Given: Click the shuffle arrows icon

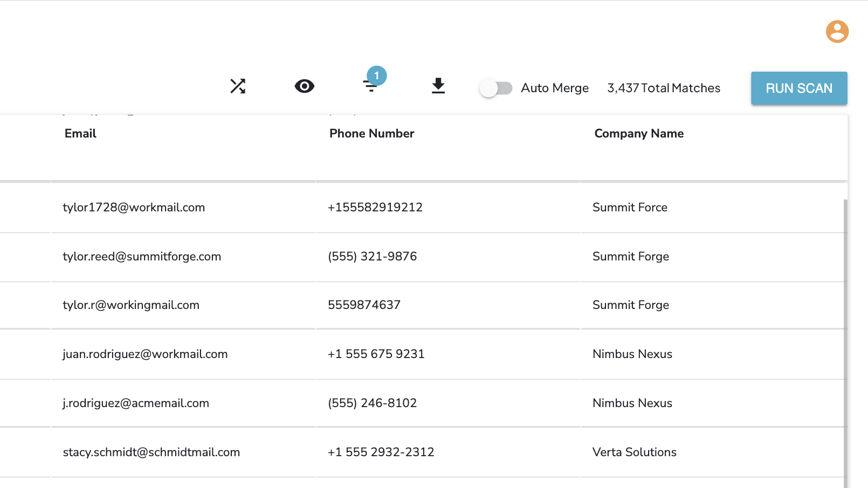Looking at the screenshot, I should (x=238, y=86).
